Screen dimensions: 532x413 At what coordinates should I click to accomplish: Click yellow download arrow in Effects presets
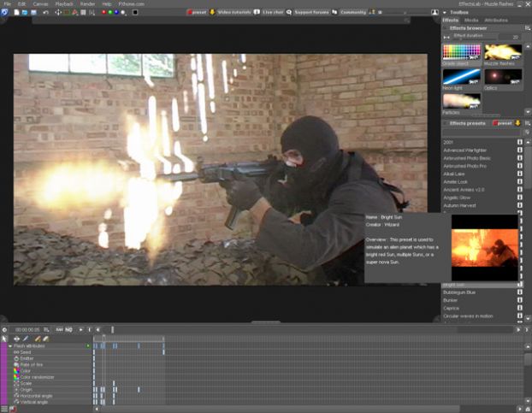click(517, 123)
